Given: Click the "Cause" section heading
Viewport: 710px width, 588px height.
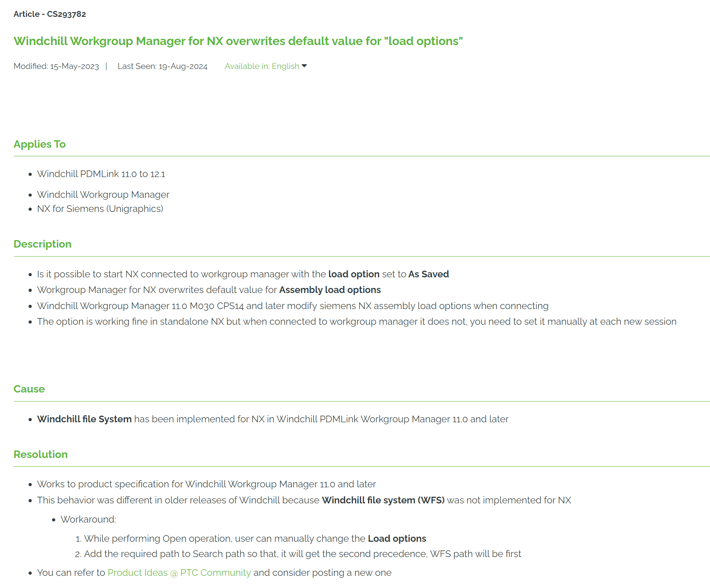Looking at the screenshot, I should [29, 389].
